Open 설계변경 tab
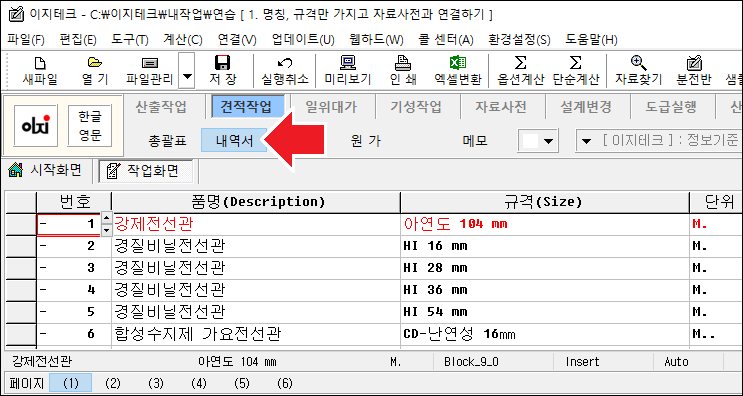Image resolution: width=743 pixels, height=396 pixels. [x=586, y=107]
